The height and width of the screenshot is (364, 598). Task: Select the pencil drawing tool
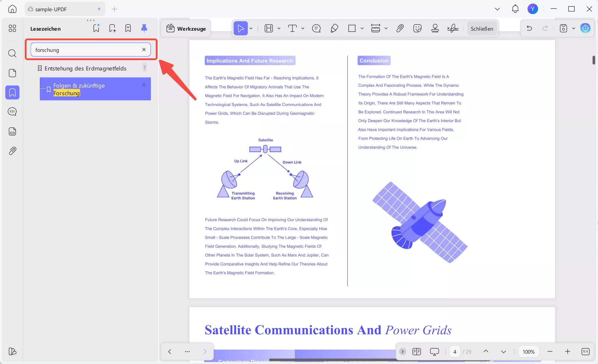coord(334,28)
